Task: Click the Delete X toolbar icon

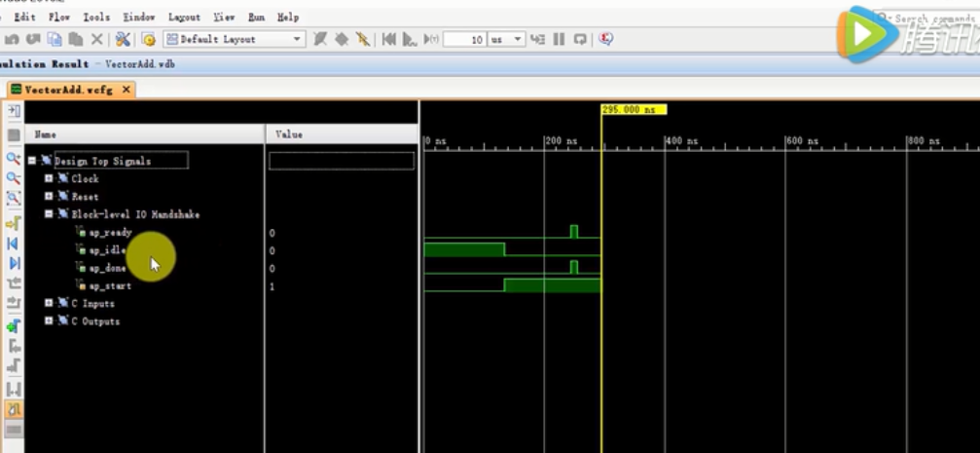Action: click(97, 39)
